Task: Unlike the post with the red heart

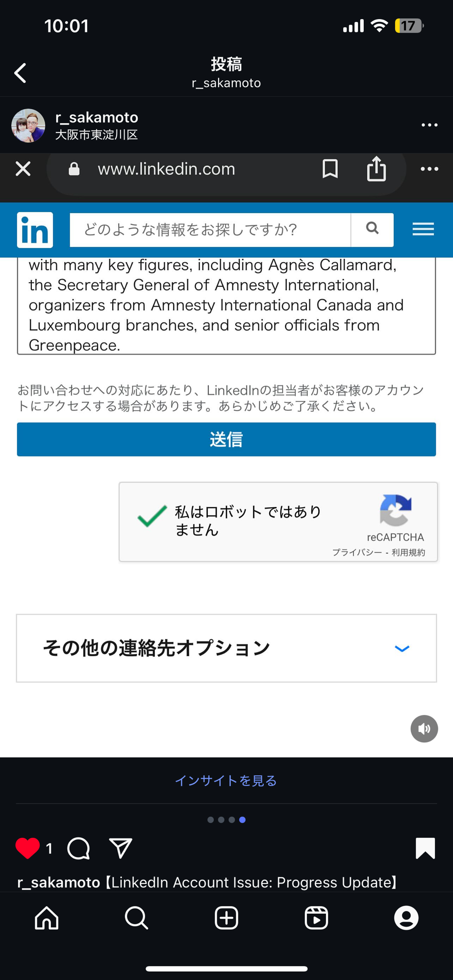Action: pos(27,848)
